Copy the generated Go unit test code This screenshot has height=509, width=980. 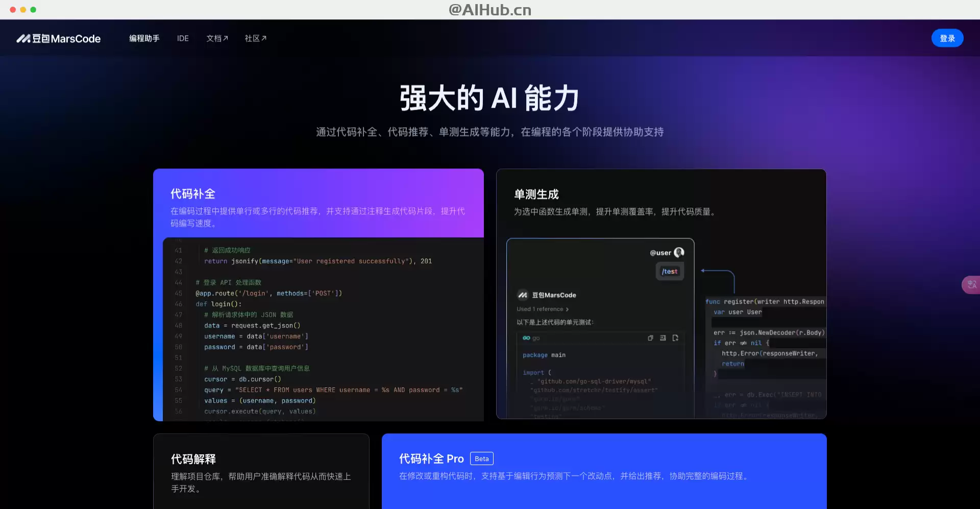point(650,338)
